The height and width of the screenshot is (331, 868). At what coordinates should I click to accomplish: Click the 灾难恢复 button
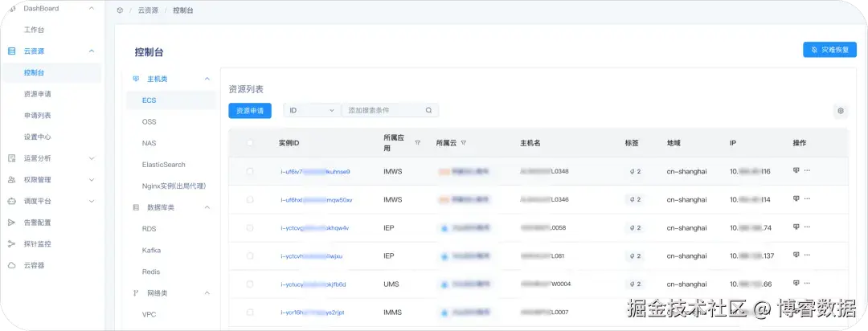(829, 50)
